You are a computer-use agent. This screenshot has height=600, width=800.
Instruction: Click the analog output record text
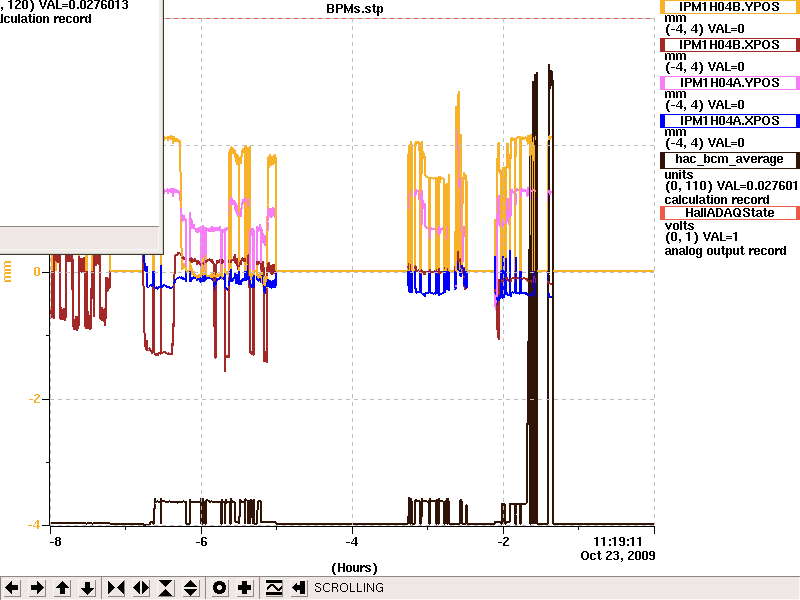tap(725, 251)
